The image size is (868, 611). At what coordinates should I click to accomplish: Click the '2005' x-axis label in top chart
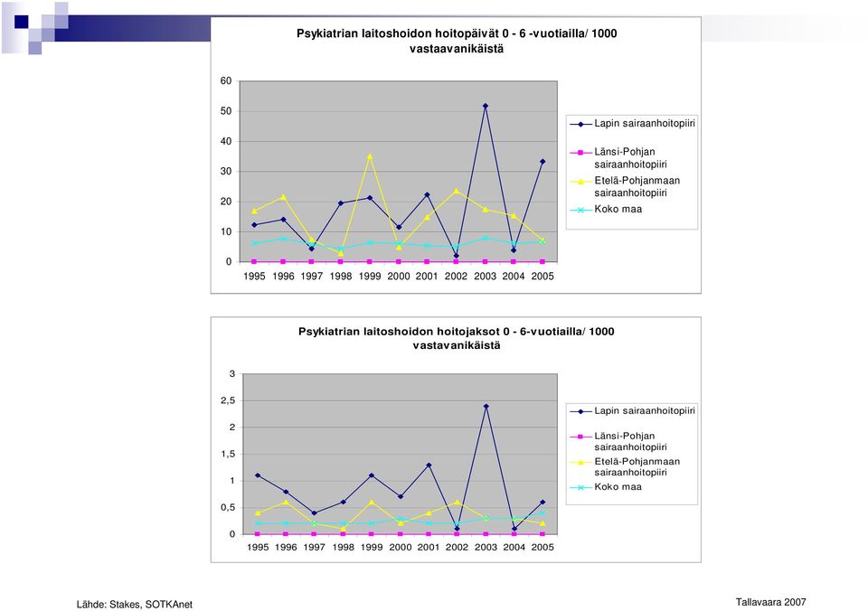[x=542, y=277]
